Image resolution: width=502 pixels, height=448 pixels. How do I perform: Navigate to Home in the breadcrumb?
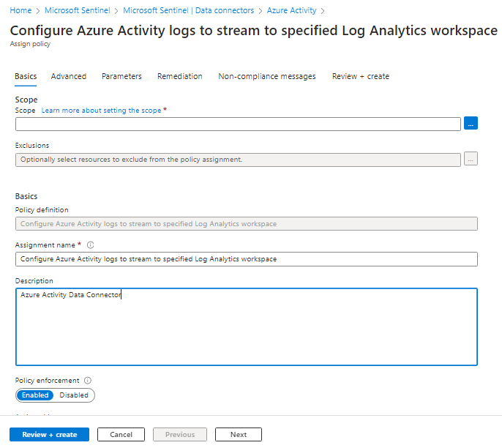[20, 10]
